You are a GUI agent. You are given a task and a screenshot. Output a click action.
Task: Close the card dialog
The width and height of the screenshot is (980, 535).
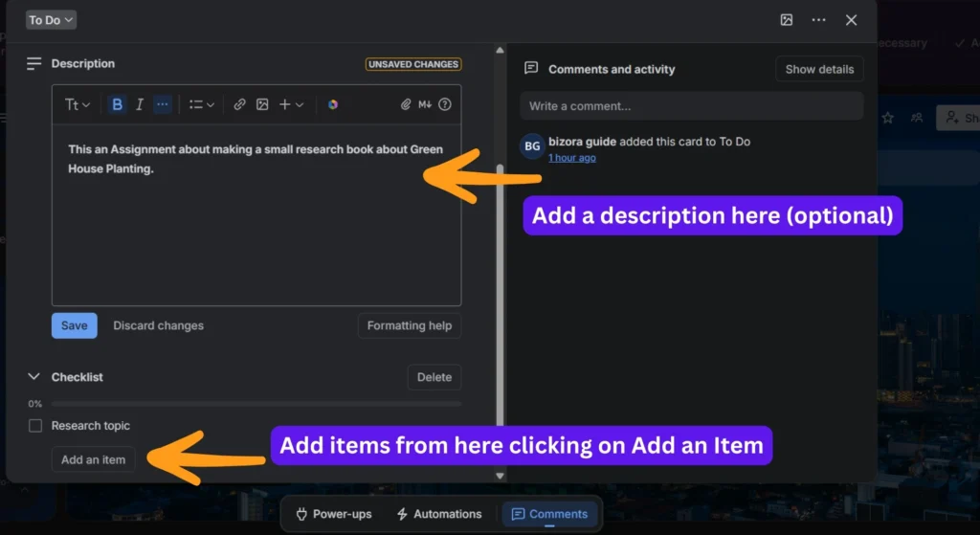(851, 20)
